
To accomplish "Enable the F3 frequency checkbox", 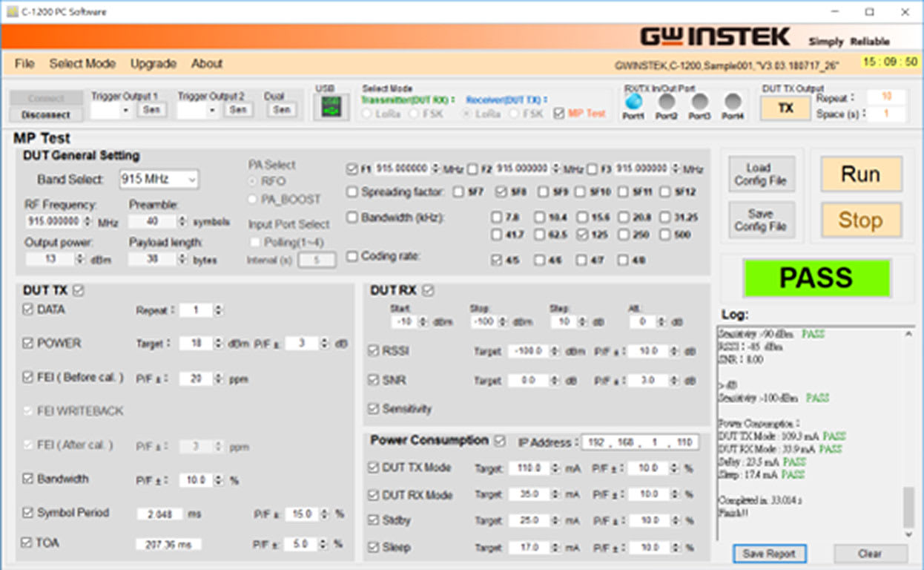I will pos(592,169).
